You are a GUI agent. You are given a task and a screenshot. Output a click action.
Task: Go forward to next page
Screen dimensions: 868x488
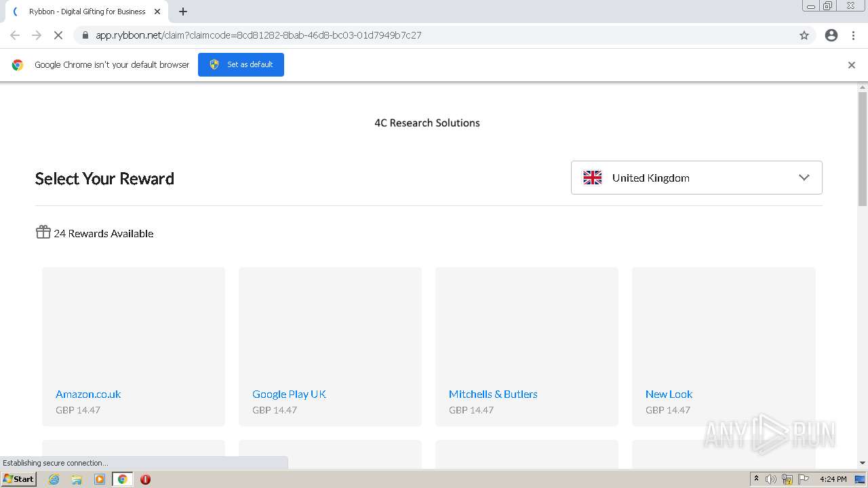[37, 35]
